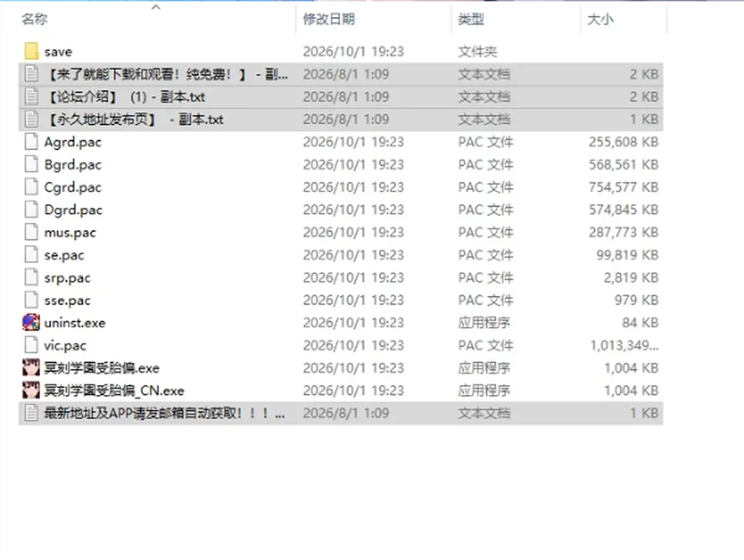Click the sse.pac file icon
The height and width of the screenshot is (560, 744).
[31, 301]
